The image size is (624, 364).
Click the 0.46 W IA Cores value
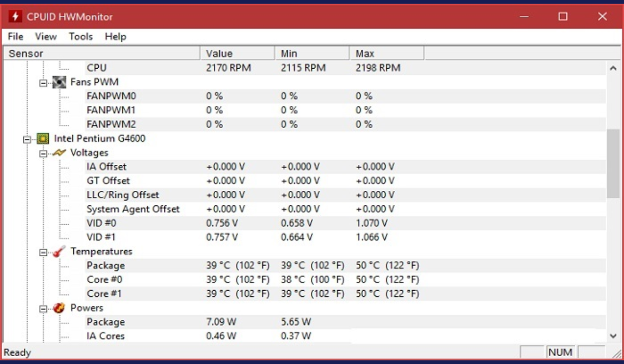click(221, 336)
